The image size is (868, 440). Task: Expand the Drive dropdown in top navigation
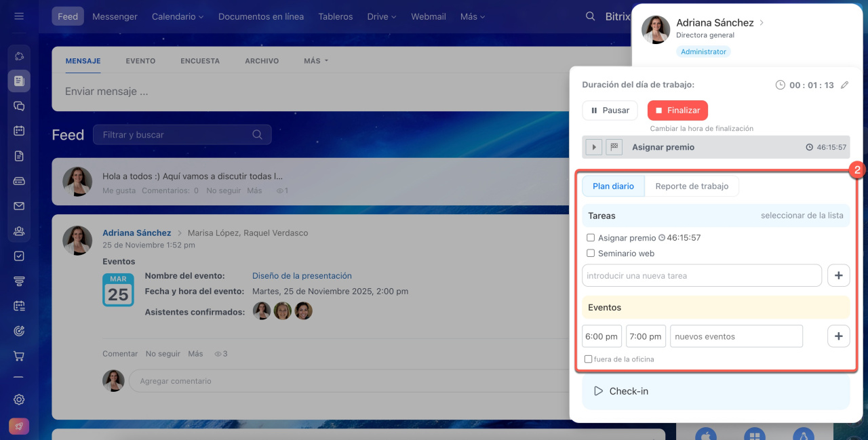pos(382,16)
